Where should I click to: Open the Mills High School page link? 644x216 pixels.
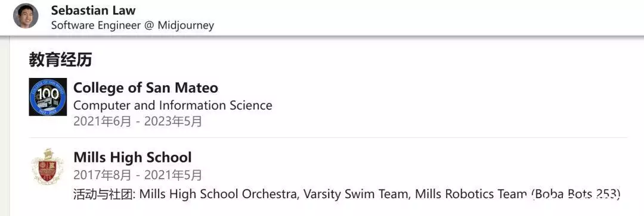tap(132, 158)
